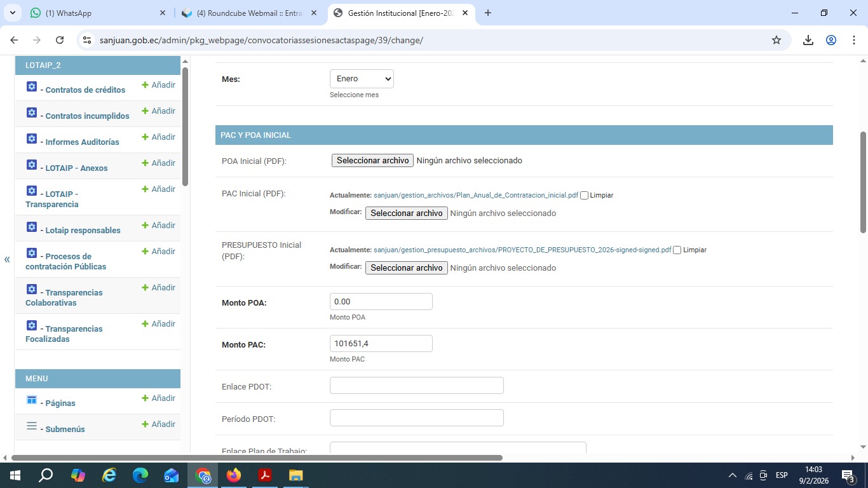Open the Plan_Anual_de_Contratacion_inicial.pdf link
868x488 pixels.
tap(475, 196)
